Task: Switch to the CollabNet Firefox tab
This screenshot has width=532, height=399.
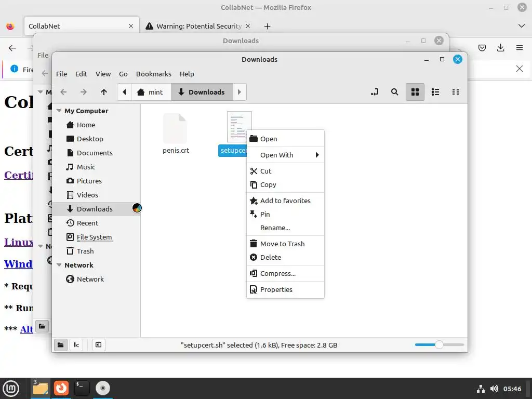Action: (x=82, y=26)
